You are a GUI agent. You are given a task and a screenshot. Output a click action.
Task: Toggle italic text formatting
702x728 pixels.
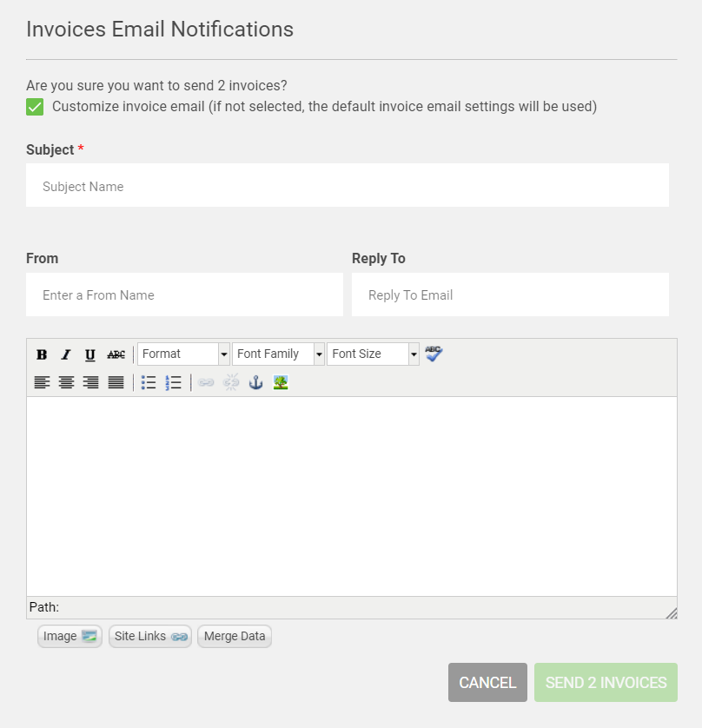click(66, 354)
